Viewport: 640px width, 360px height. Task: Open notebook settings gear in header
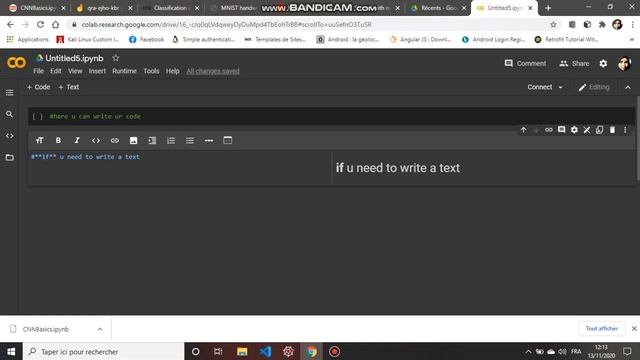603,63
